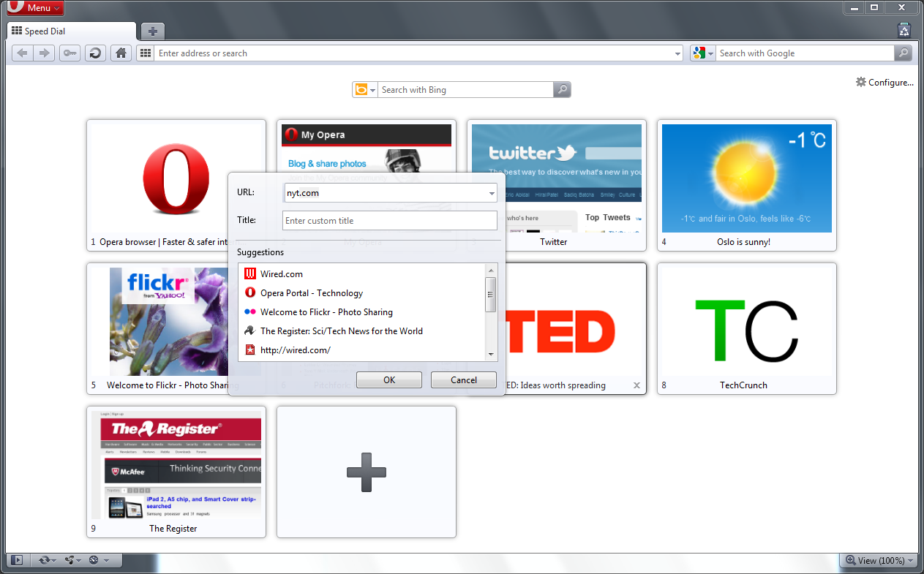Click the suggestions list scroll down arrow
Image resolution: width=924 pixels, height=574 pixels.
coord(491,354)
